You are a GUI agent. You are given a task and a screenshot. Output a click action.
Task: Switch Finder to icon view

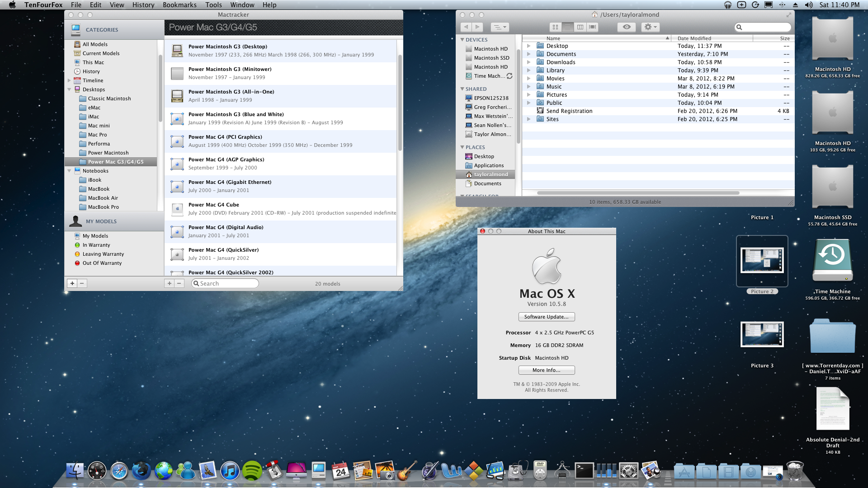555,27
